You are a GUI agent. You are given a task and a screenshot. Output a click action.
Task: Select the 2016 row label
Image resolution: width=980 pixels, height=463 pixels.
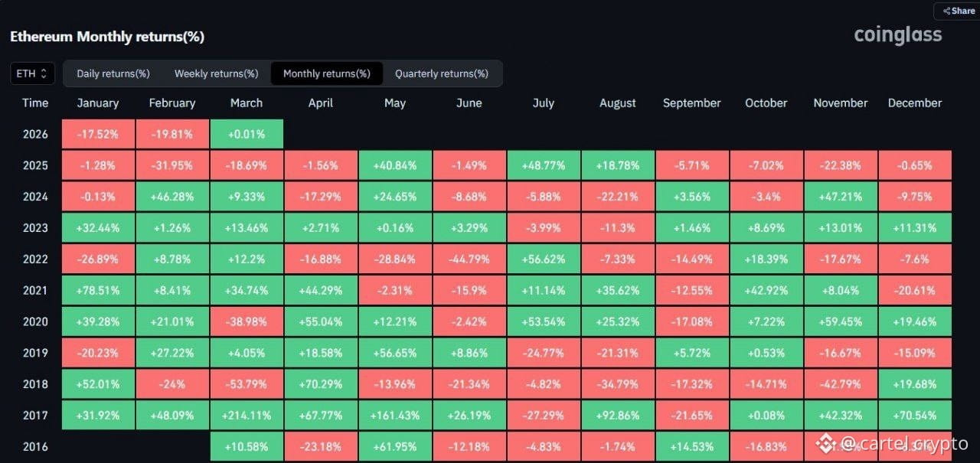click(x=35, y=447)
